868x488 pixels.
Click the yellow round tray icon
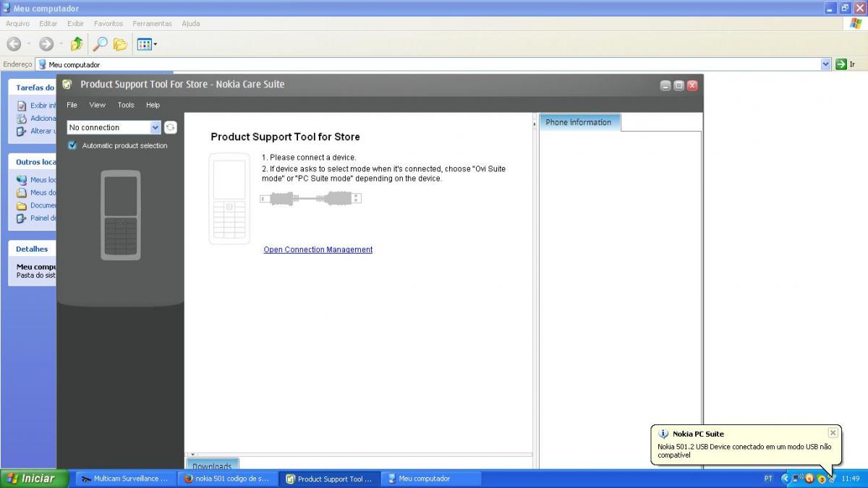(821, 479)
